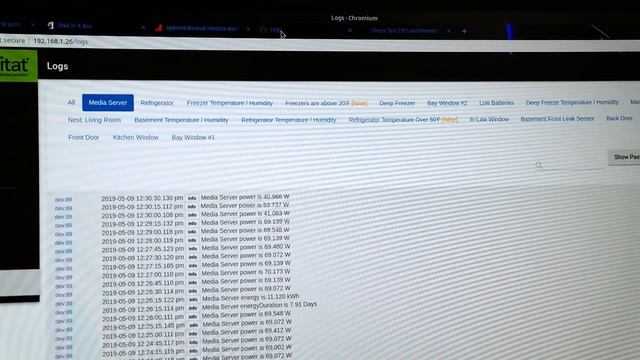Filter logs by Freezer Temperature / Humidity
Image resolution: width=640 pixels, height=360 pixels.
230,103
